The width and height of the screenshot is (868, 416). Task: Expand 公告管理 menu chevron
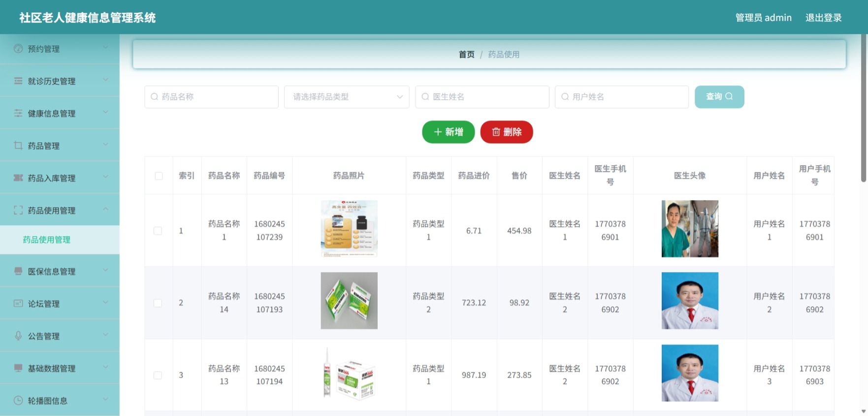[105, 334]
